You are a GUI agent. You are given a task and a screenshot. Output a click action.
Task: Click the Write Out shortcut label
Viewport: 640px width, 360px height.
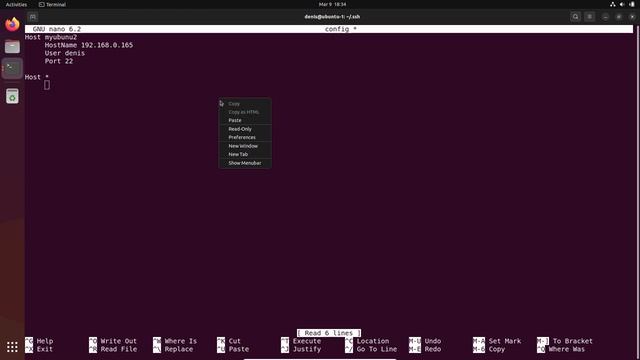tap(118, 341)
